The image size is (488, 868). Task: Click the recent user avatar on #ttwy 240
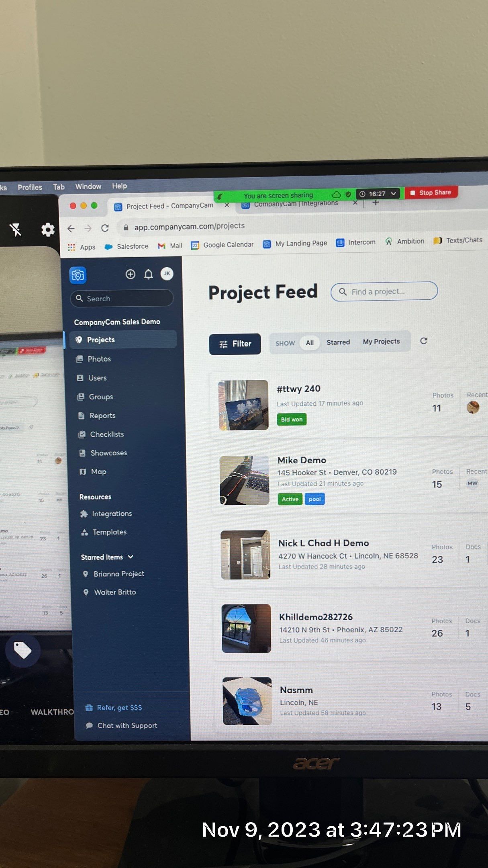click(x=473, y=407)
